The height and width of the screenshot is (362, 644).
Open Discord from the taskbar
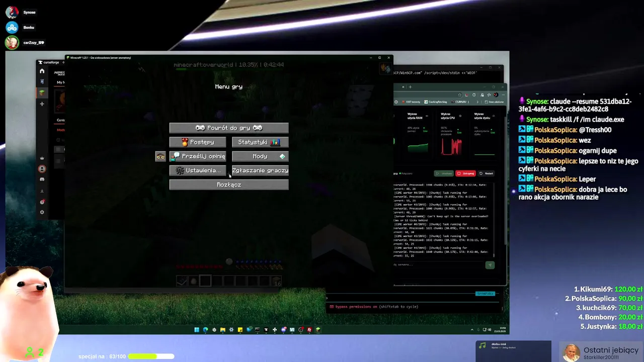click(x=283, y=330)
